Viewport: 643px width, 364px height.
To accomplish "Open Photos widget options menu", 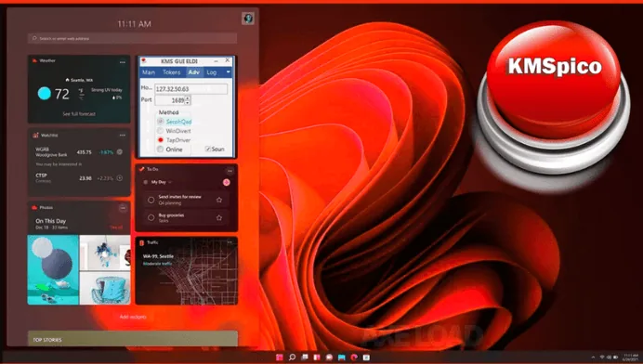I will point(123,208).
